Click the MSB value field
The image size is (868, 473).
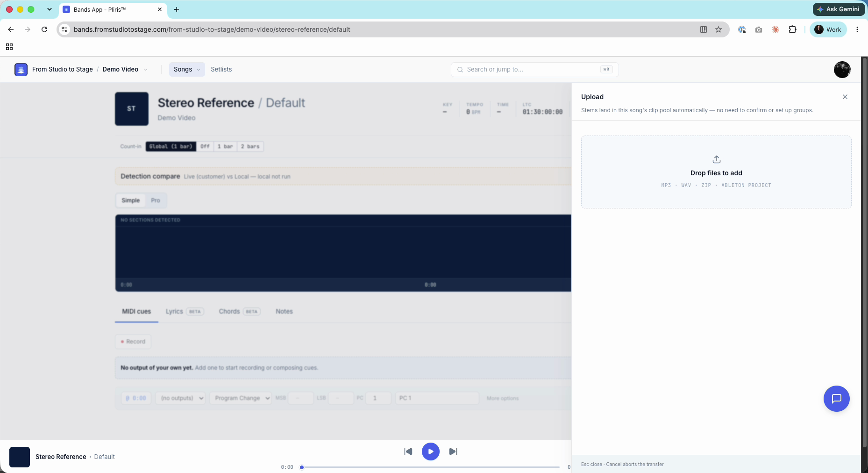pos(301,398)
